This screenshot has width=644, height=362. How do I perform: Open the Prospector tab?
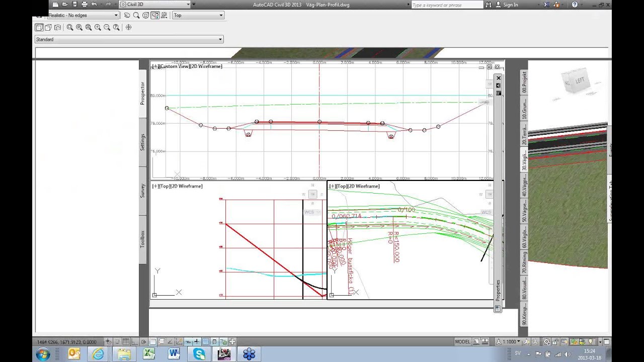coord(142,93)
